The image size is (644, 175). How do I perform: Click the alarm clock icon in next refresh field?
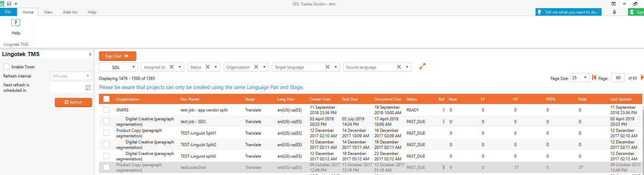pos(88,88)
